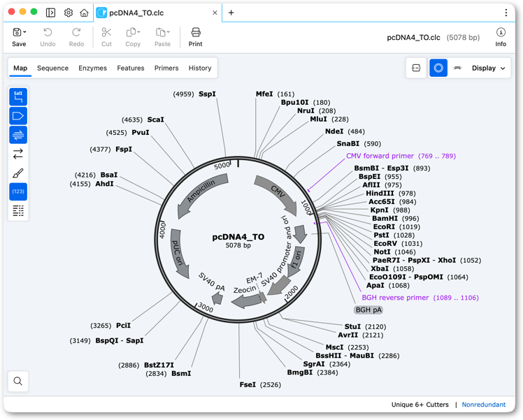Print the plasmid map
Image resolution: width=523 pixels, height=420 pixels.
pyautogui.click(x=196, y=37)
